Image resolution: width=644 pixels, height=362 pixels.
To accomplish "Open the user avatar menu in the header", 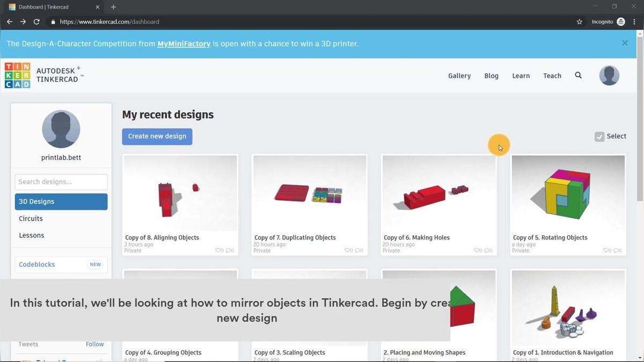I will (609, 76).
